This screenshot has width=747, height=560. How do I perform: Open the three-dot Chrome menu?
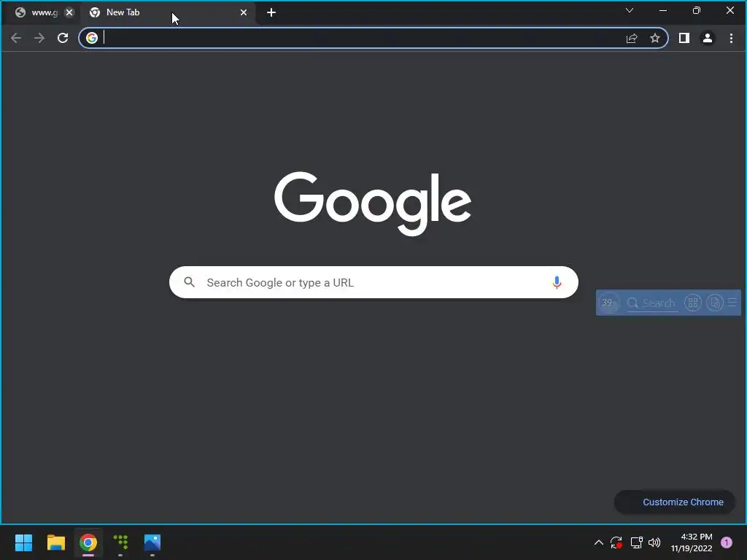tap(731, 38)
